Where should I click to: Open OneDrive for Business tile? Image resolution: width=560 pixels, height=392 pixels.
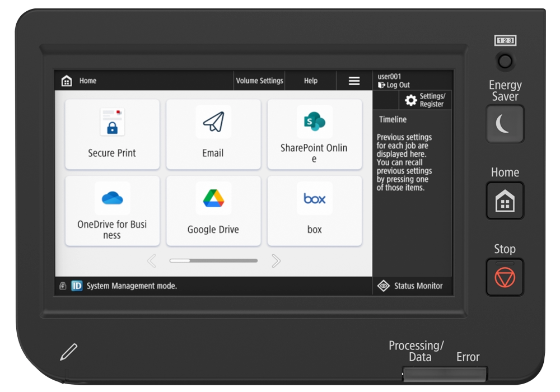click(x=112, y=211)
